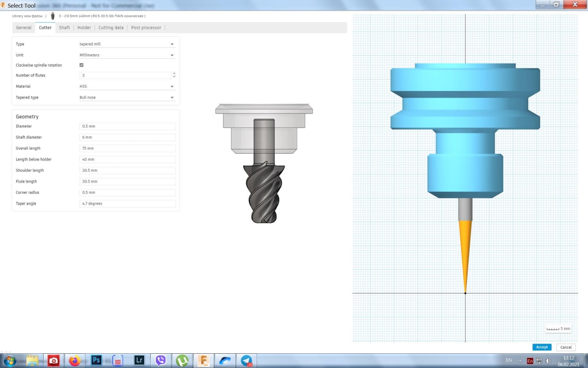Open the Holder tab

[84, 28]
